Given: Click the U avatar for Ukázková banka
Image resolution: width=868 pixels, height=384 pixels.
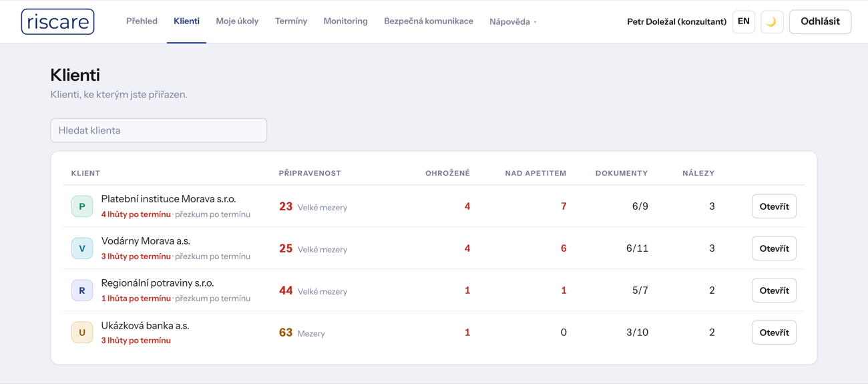Looking at the screenshot, I should tap(82, 333).
